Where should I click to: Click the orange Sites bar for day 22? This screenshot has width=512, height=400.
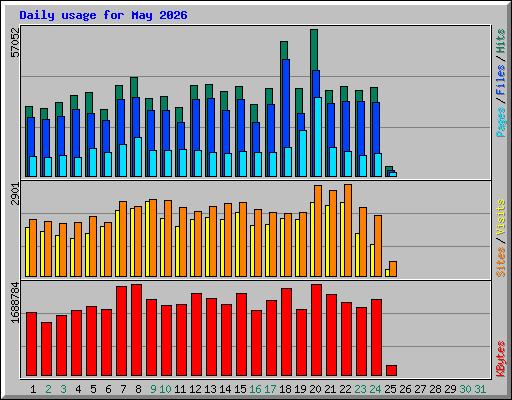click(348, 230)
